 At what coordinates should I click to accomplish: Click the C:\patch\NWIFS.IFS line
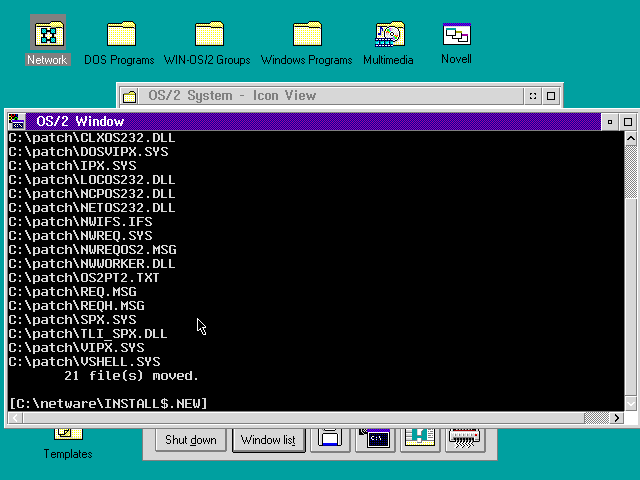[80, 222]
